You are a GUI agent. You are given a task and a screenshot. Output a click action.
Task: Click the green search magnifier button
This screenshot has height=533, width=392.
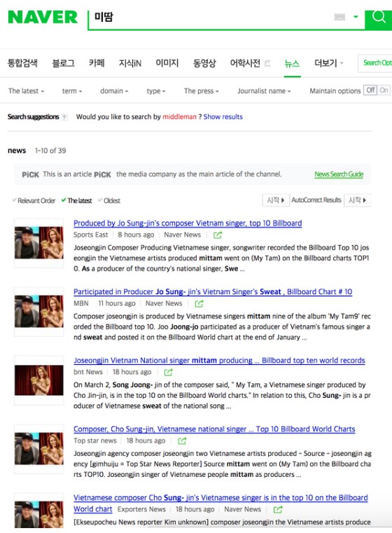pyautogui.click(x=379, y=20)
